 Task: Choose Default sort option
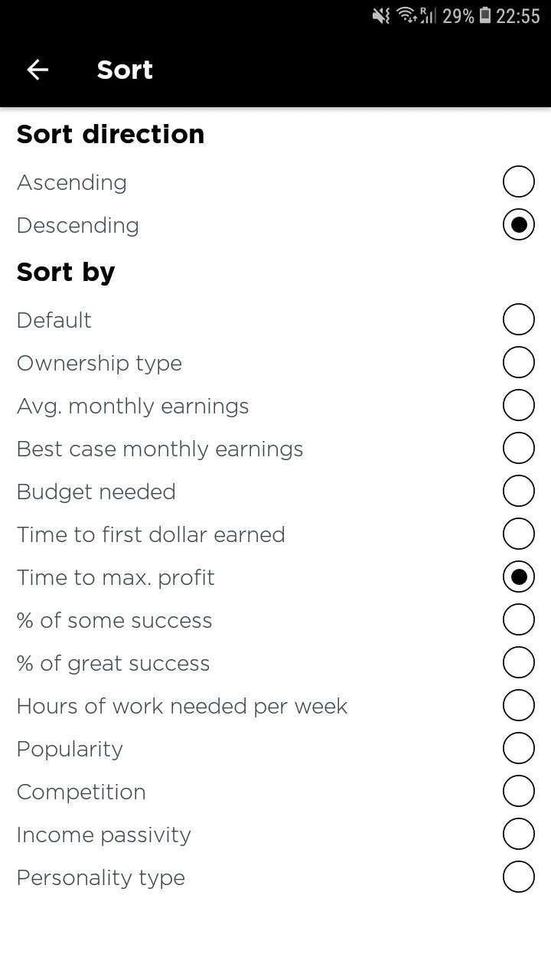[x=518, y=319]
